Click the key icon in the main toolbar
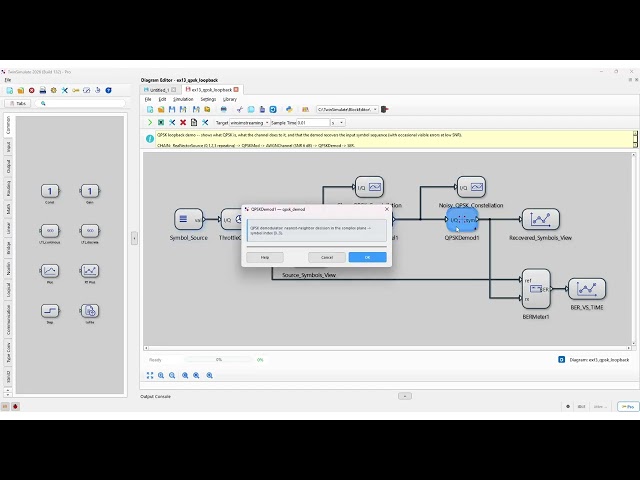The width and height of the screenshot is (640, 480). (x=76, y=90)
